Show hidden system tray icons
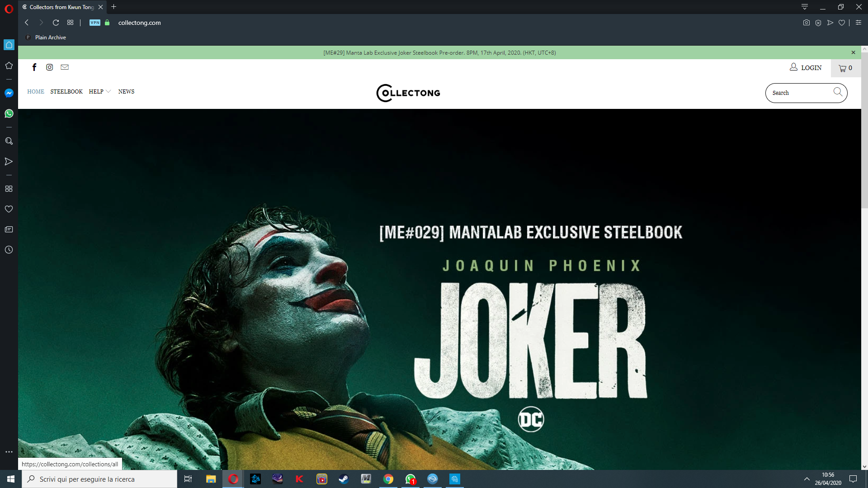This screenshot has width=868, height=488. [x=807, y=479]
